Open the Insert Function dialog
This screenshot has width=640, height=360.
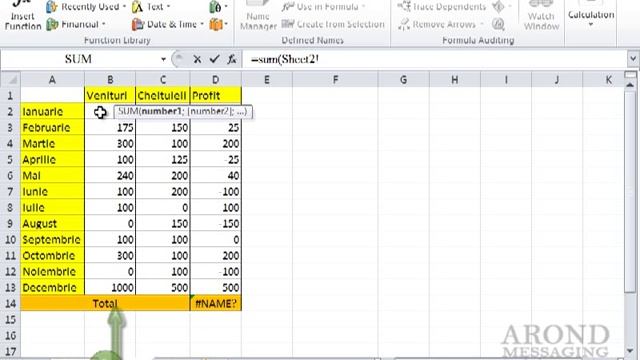(x=22, y=16)
